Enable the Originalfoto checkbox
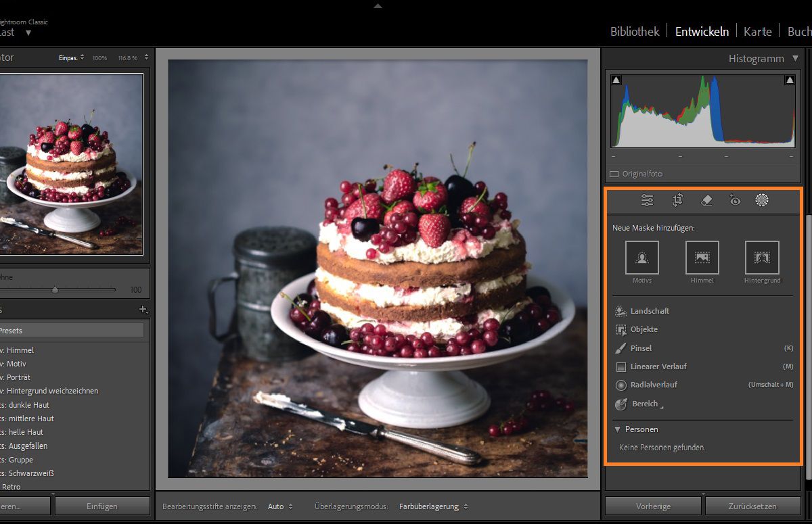 coord(614,174)
